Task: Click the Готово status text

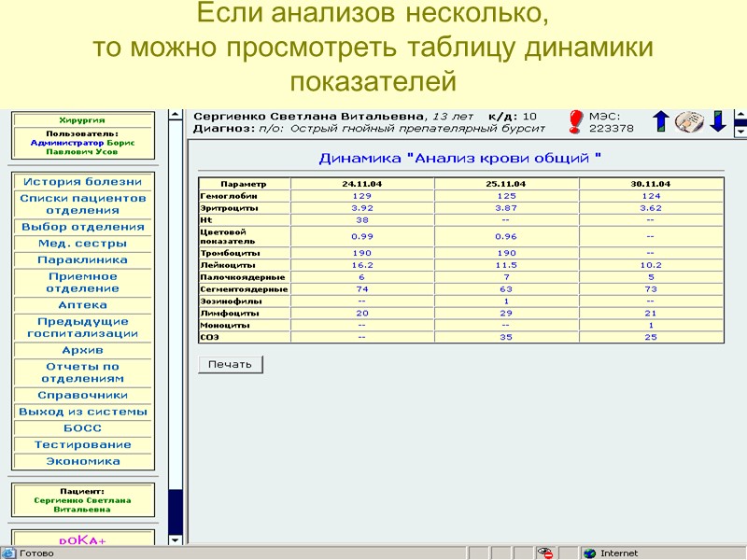Action: pos(36,553)
